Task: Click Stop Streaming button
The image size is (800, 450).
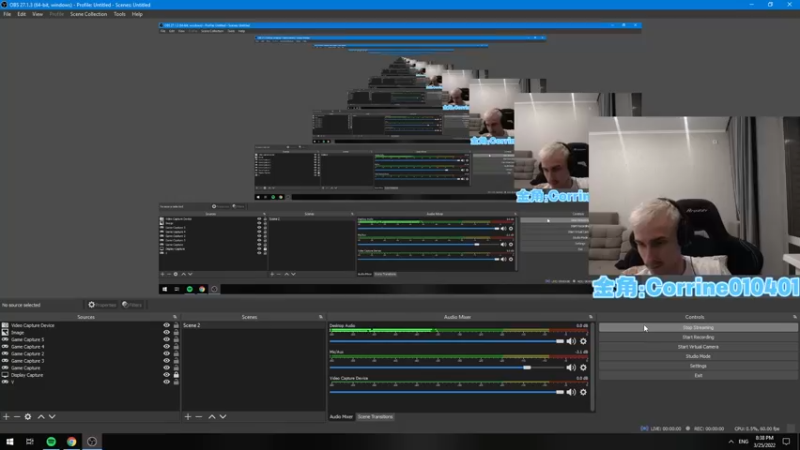Action: pyautogui.click(x=698, y=328)
